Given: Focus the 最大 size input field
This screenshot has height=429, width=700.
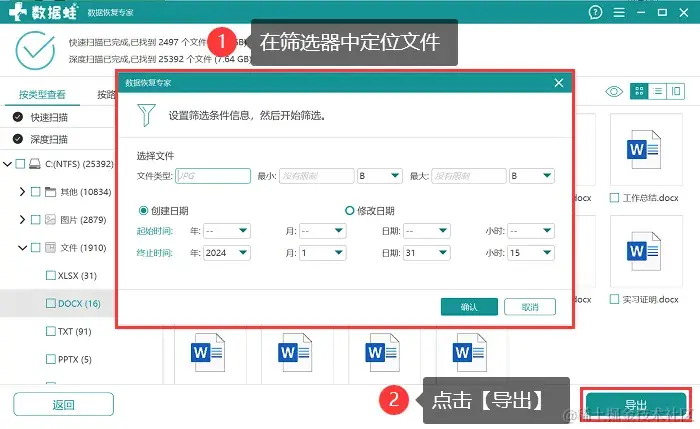Looking at the screenshot, I should click(x=469, y=176).
